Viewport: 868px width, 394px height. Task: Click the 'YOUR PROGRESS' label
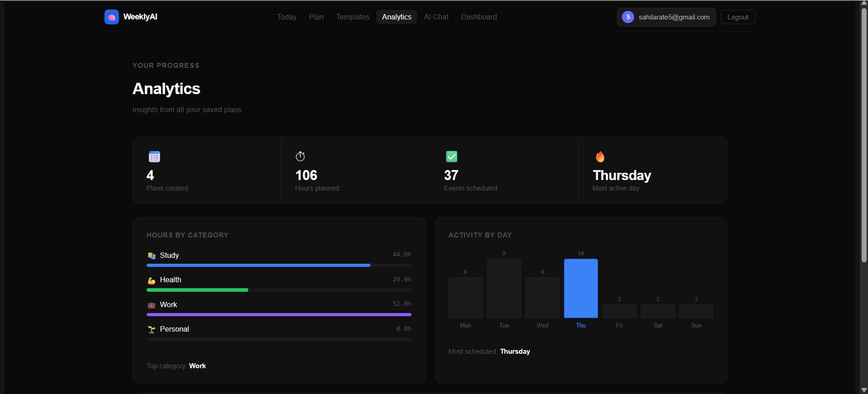tap(166, 66)
